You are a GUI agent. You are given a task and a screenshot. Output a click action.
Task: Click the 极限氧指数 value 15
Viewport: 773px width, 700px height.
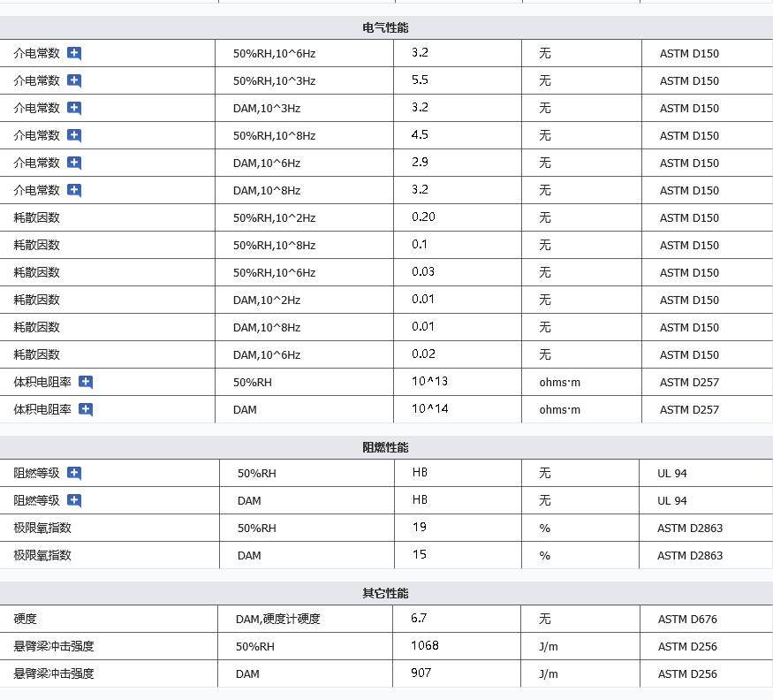point(420,554)
